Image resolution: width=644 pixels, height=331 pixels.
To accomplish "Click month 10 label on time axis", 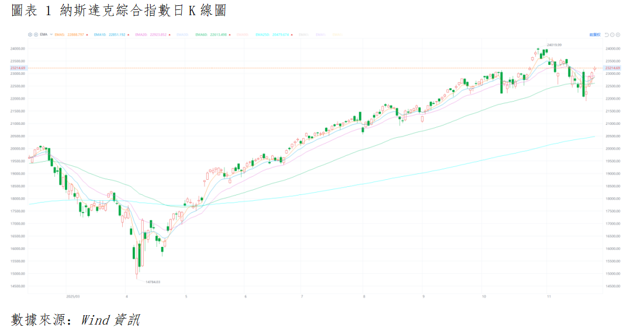I will click(x=484, y=296).
